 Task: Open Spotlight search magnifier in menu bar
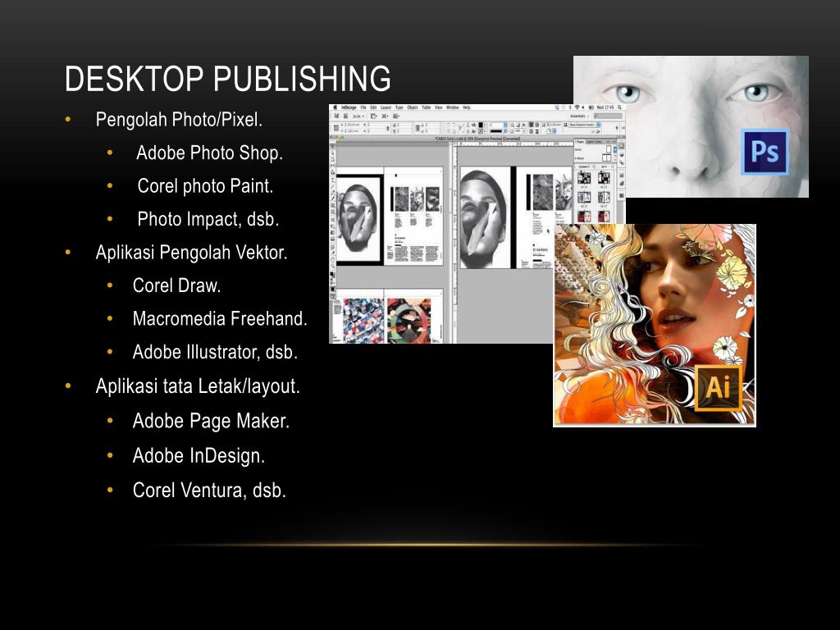coord(619,107)
